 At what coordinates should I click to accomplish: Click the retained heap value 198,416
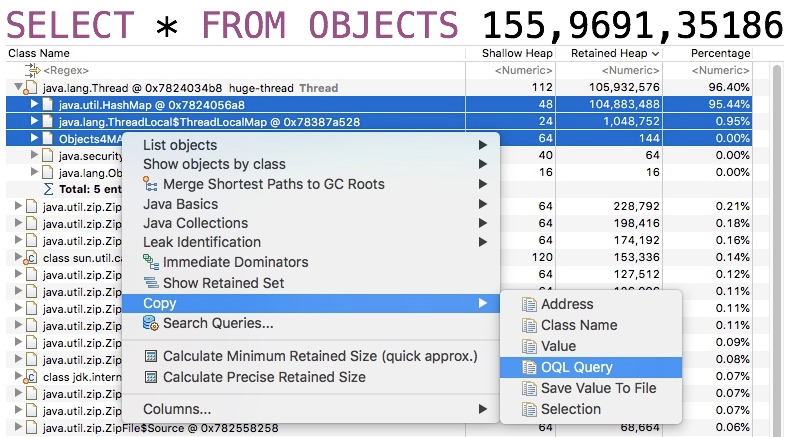(x=636, y=223)
